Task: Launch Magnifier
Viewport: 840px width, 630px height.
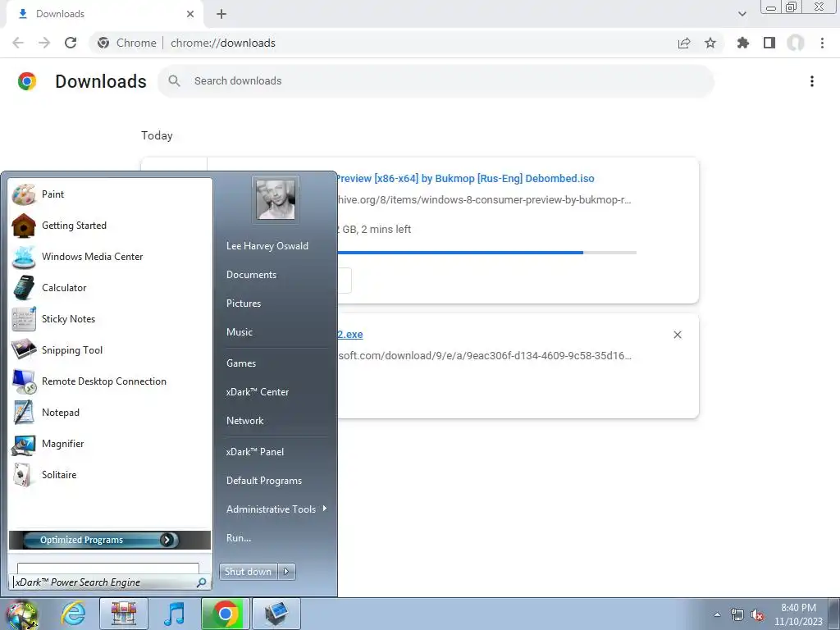Action: [x=62, y=444]
